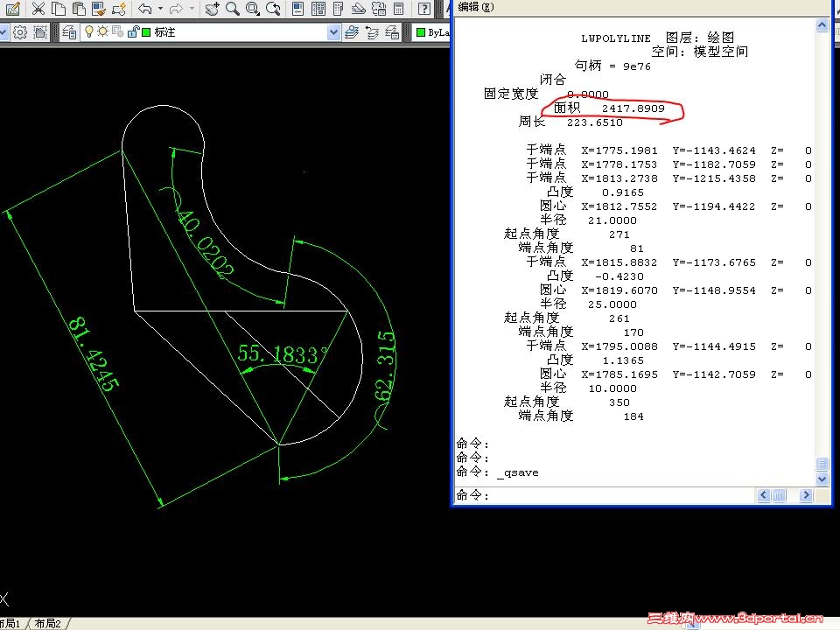Click the Copy icon in the toolbar
840x630 pixels.
[x=59, y=8]
